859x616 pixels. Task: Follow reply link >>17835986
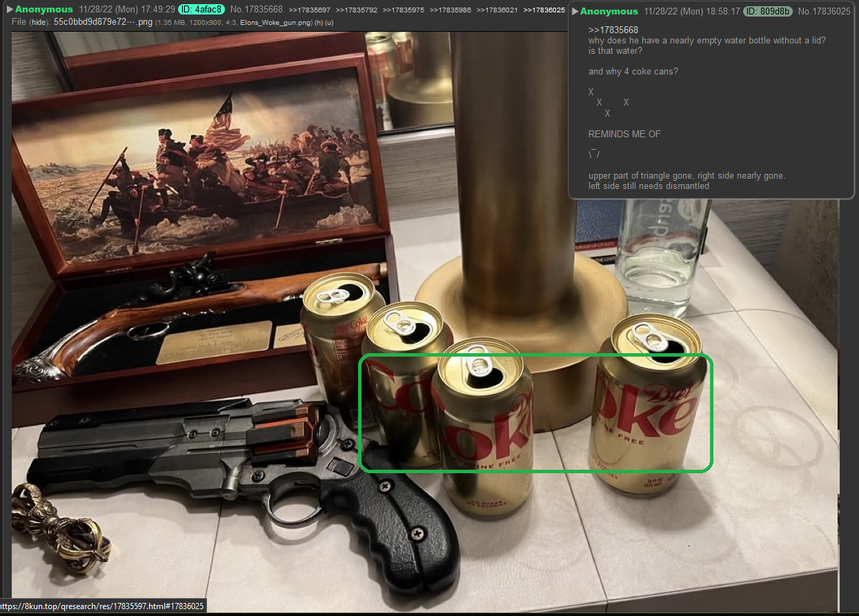(x=450, y=10)
